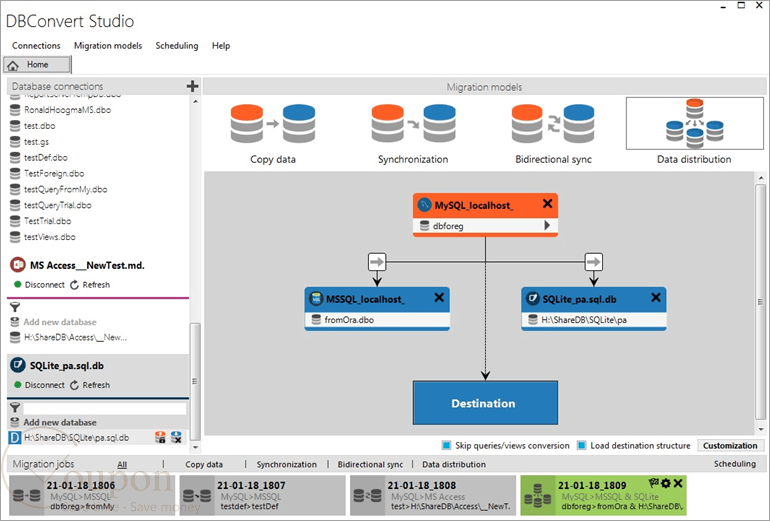Select the Copy data migration model icon

[x=273, y=124]
